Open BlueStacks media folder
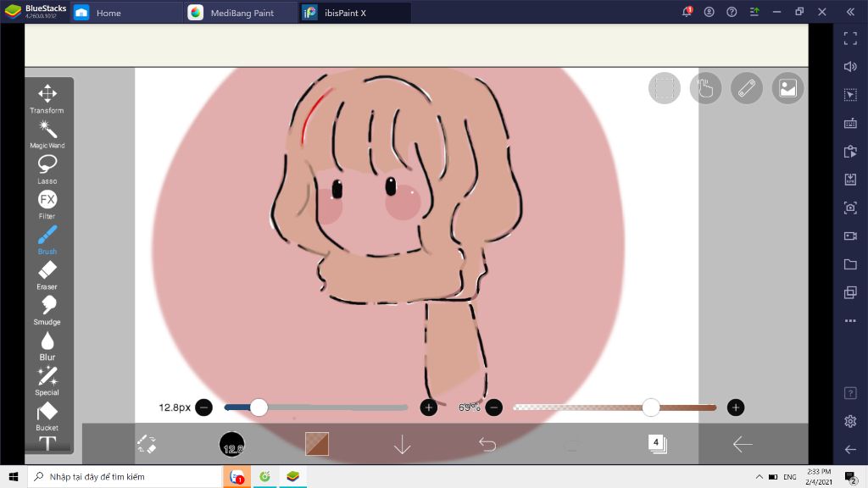 tap(850, 264)
